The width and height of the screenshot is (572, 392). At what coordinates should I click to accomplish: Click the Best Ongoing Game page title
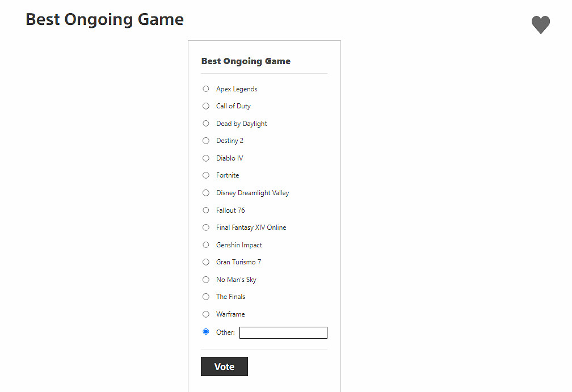(104, 19)
